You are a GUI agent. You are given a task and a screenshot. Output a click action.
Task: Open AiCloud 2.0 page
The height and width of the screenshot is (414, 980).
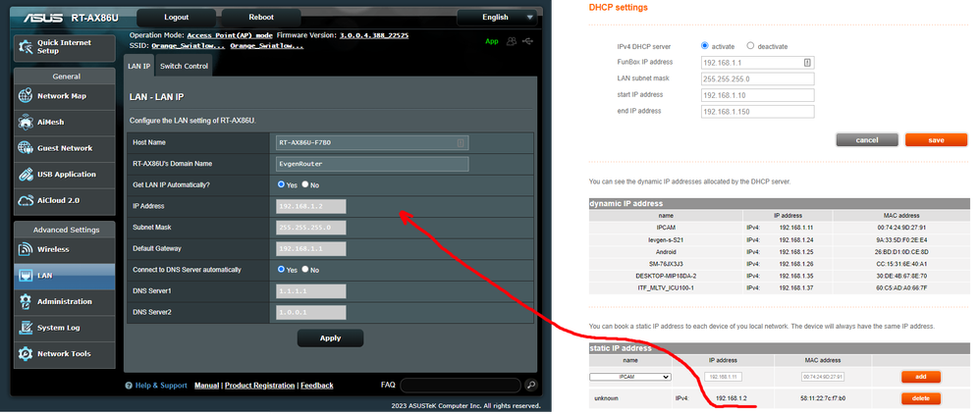[65, 201]
